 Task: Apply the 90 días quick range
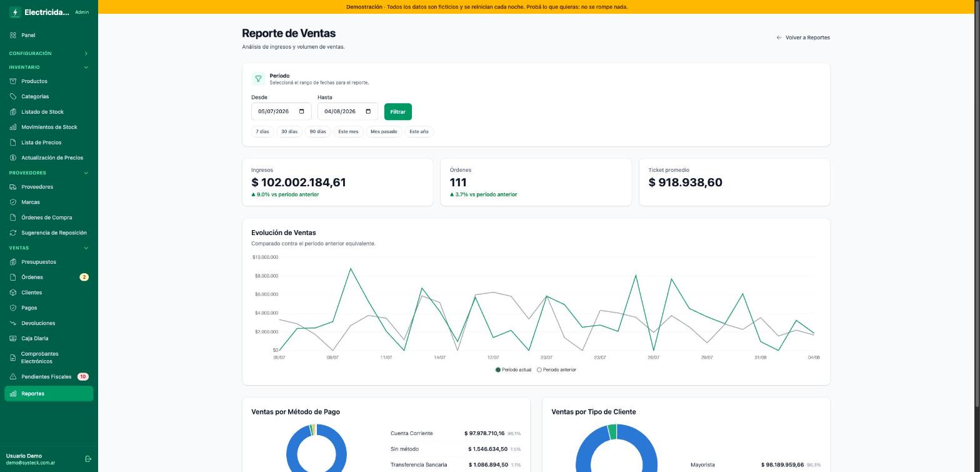[x=317, y=131]
